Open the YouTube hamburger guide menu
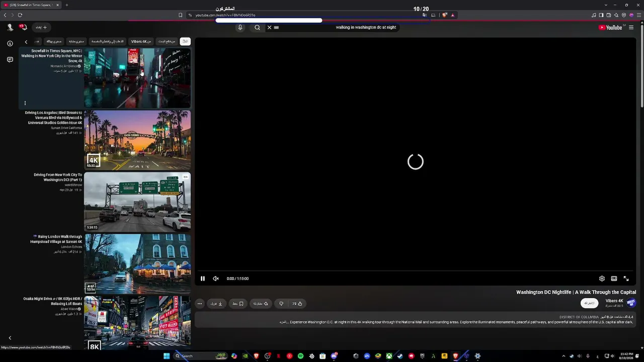 coord(631,28)
